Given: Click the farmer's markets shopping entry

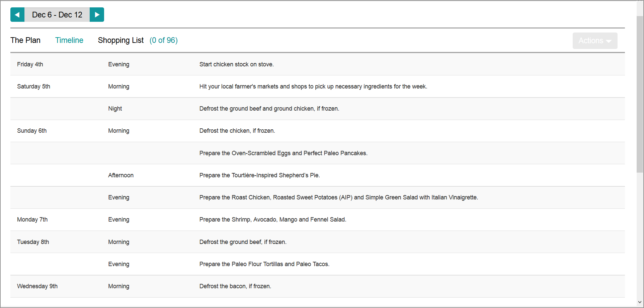Looking at the screenshot, I should tap(313, 86).
